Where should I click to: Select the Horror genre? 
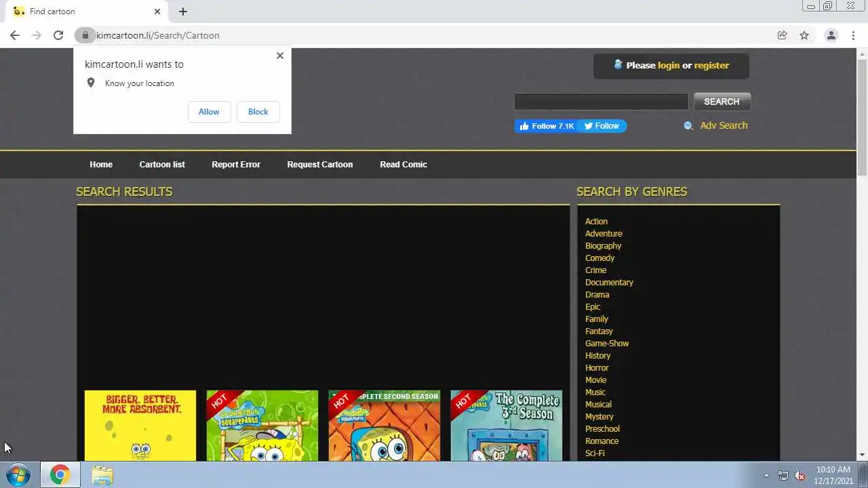pyautogui.click(x=597, y=368)
